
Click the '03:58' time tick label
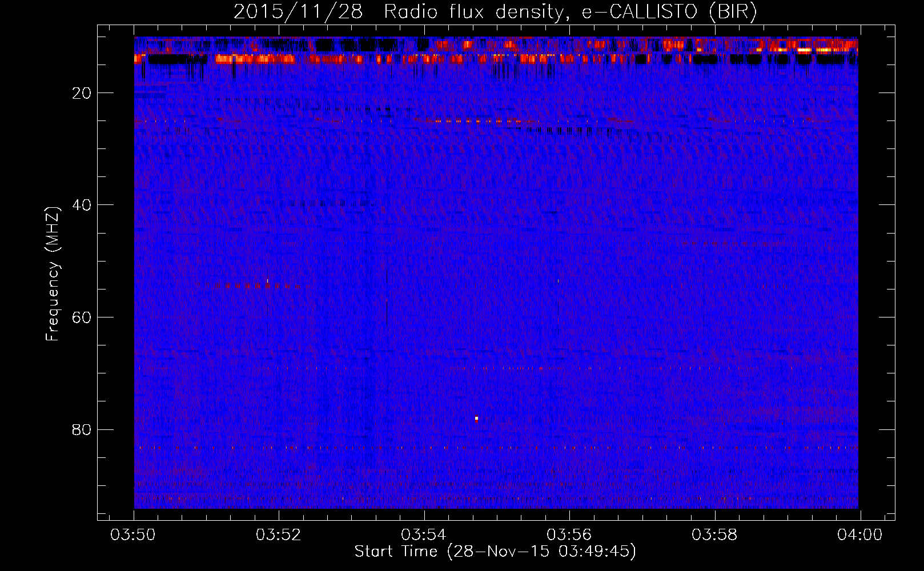(x=714, y=535)
